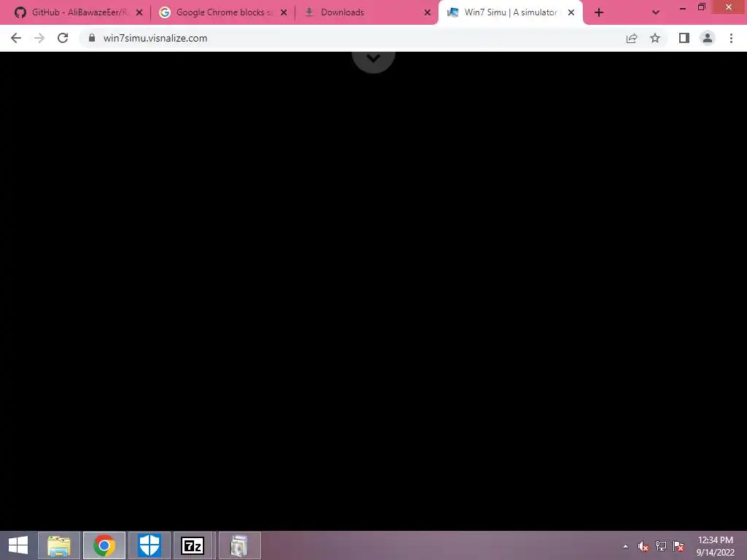
Task: Open 7-Zip from the taskbar
Action: click(193, 545)
